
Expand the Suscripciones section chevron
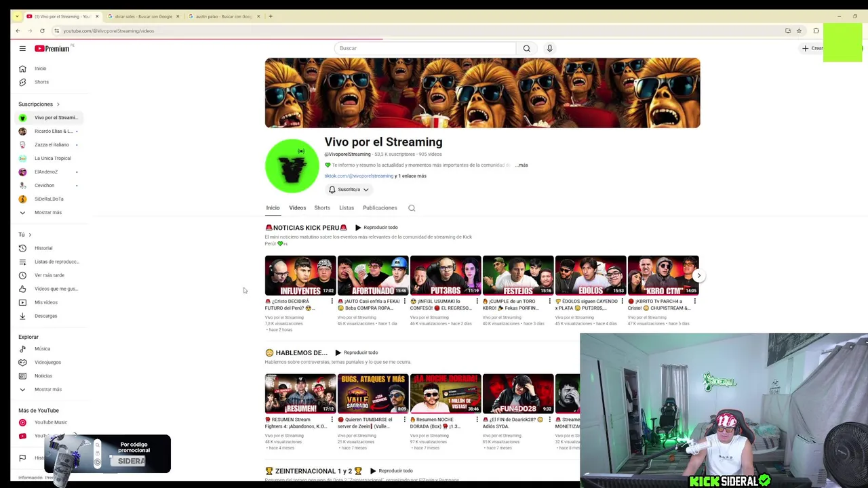point(58,104)
